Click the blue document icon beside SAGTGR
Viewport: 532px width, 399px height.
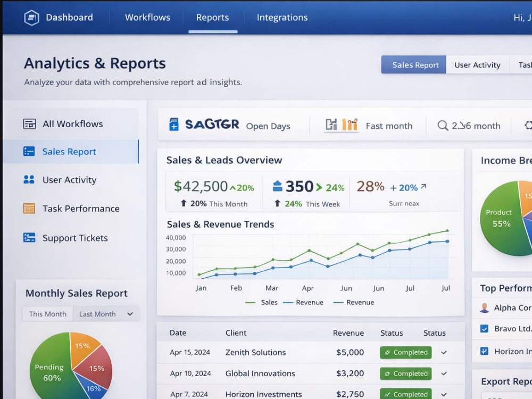pyautogui.click(x=174, y=124)
